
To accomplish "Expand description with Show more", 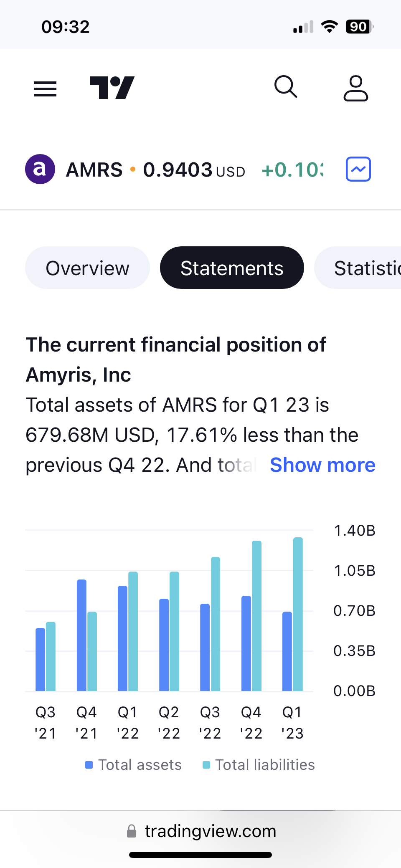I will [x=322, y=465].
